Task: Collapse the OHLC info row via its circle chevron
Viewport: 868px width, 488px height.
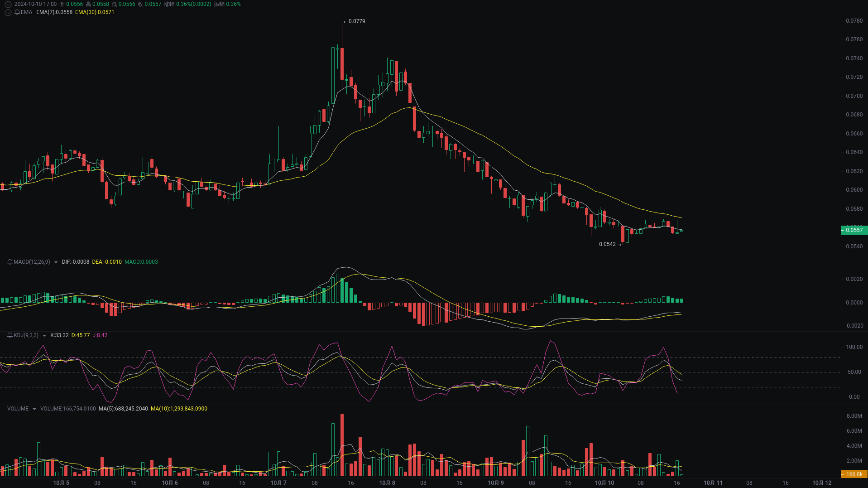Action: click(x=8, y=4)
